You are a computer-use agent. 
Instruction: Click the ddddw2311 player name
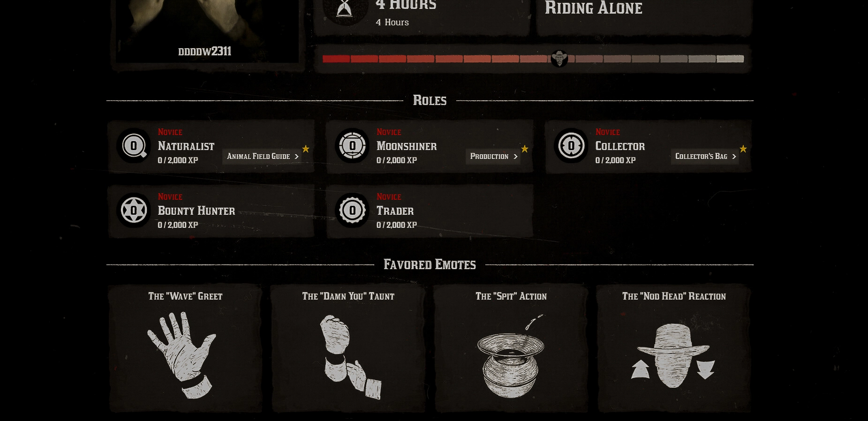[x=205, y=51]
